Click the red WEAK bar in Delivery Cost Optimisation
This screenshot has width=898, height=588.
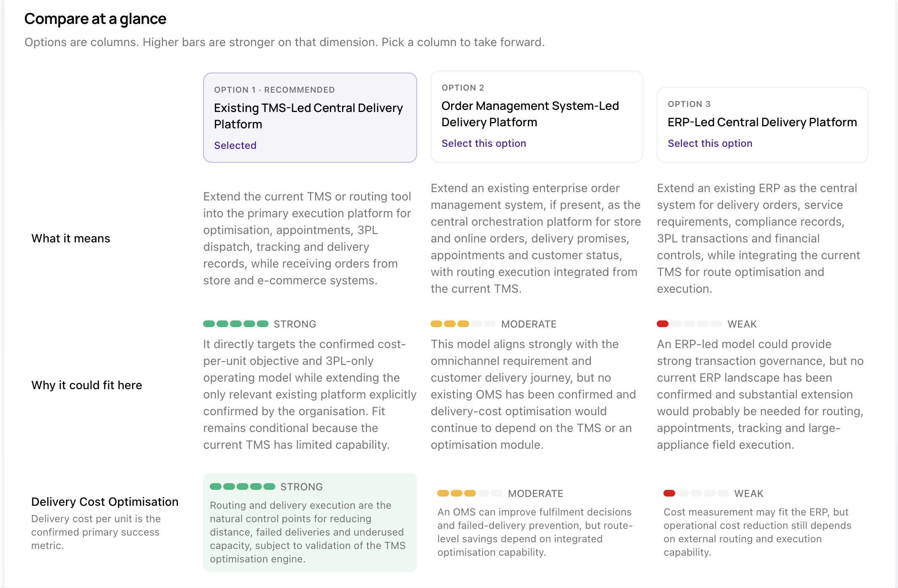(x=696, y=493)
